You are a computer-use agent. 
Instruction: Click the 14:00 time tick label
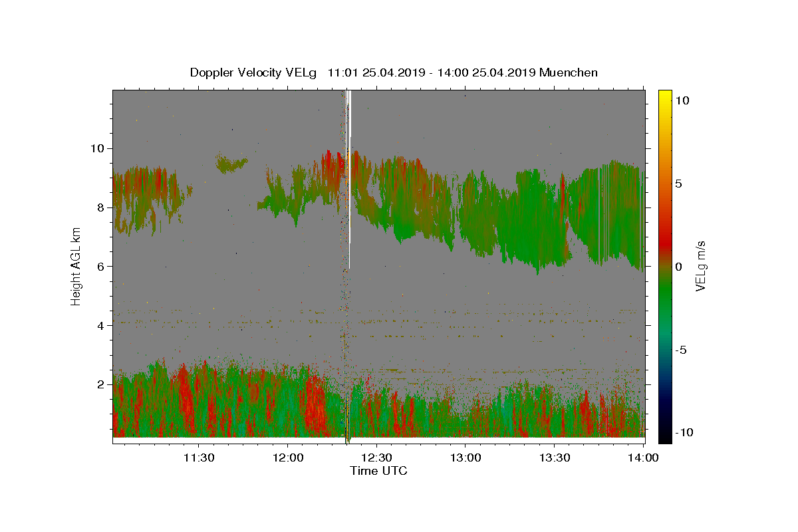click(x=643, y=458)
